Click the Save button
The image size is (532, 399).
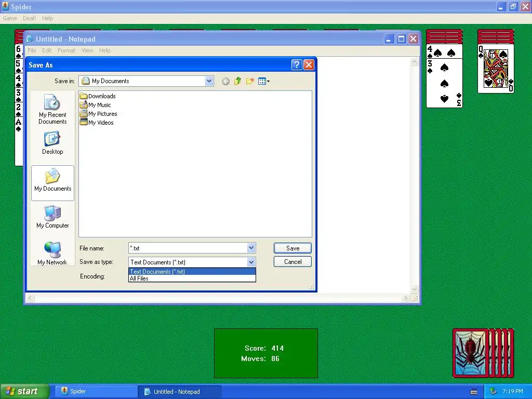[292, 248]
